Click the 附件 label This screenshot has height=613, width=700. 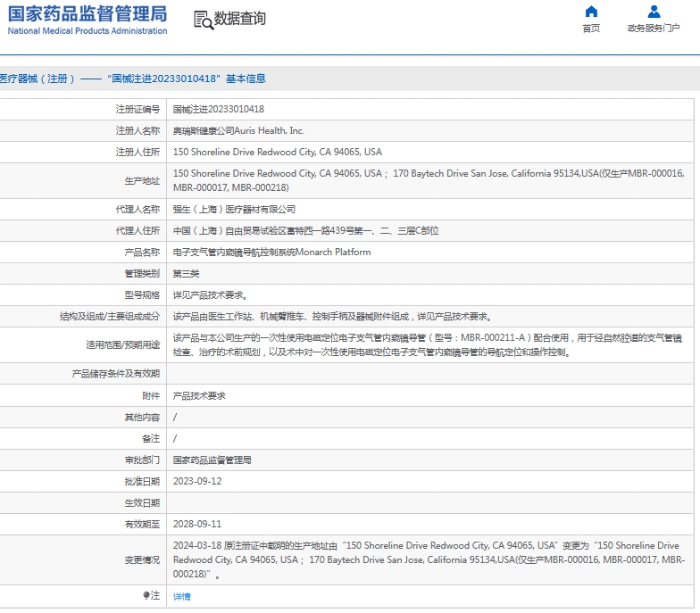[151, 396]
